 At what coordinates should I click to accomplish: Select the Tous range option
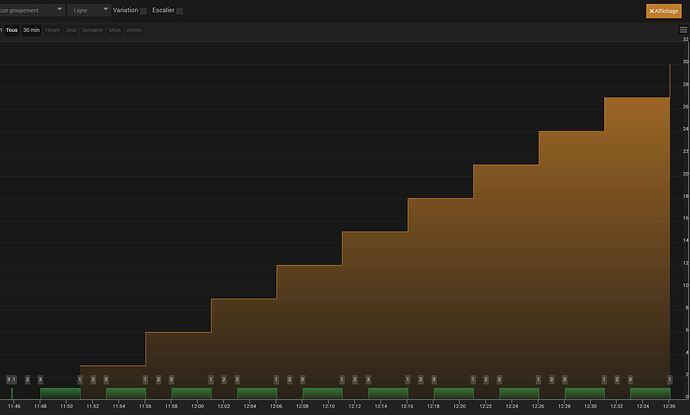(x=12, y=30)
